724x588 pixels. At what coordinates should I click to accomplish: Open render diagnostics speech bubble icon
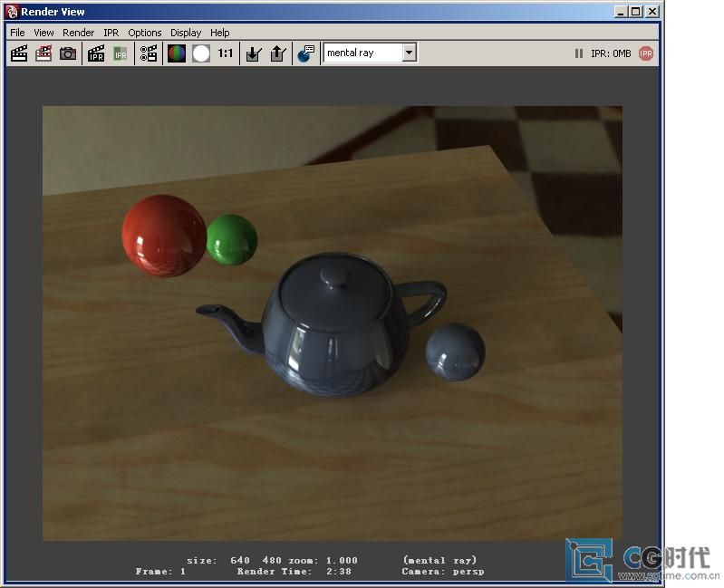point(305,53)
